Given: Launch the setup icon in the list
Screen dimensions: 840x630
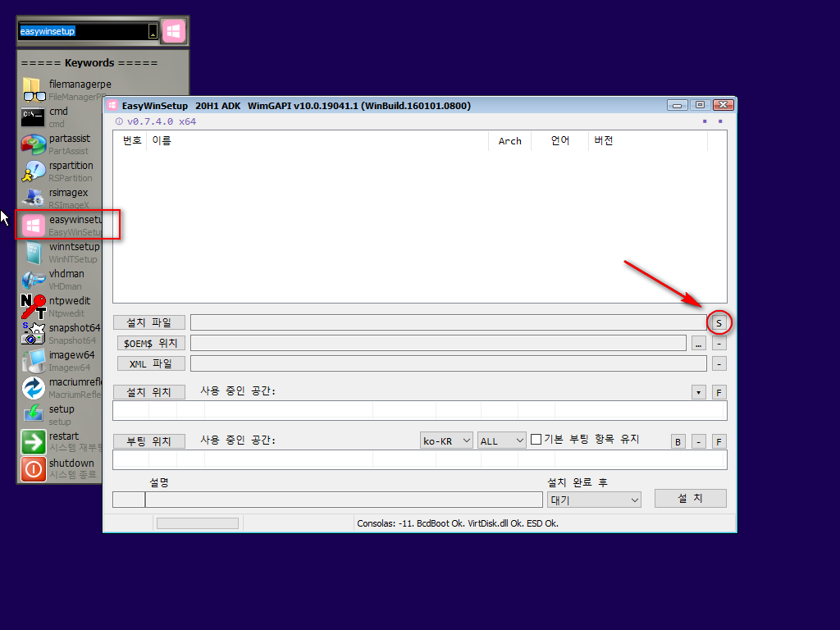Looking at the screenshot, I should point(33,414).
